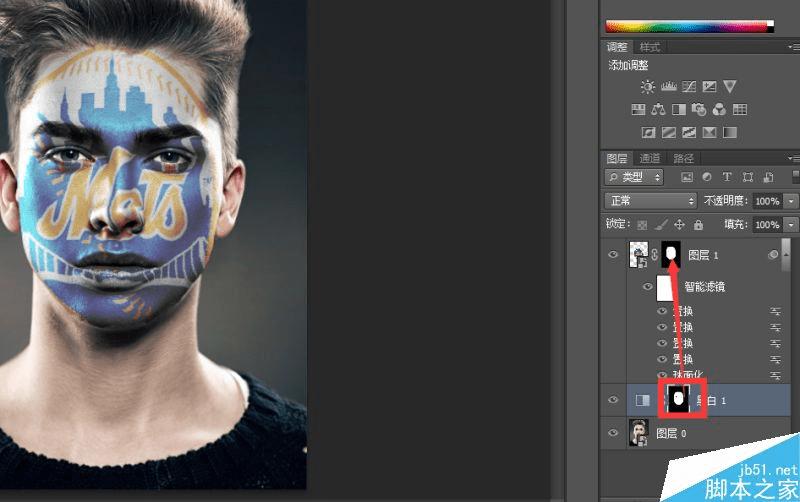Switch to the 通道 tab
This screenshot has height=502, width=800.
pyautogui.click(x=649, y=158)
